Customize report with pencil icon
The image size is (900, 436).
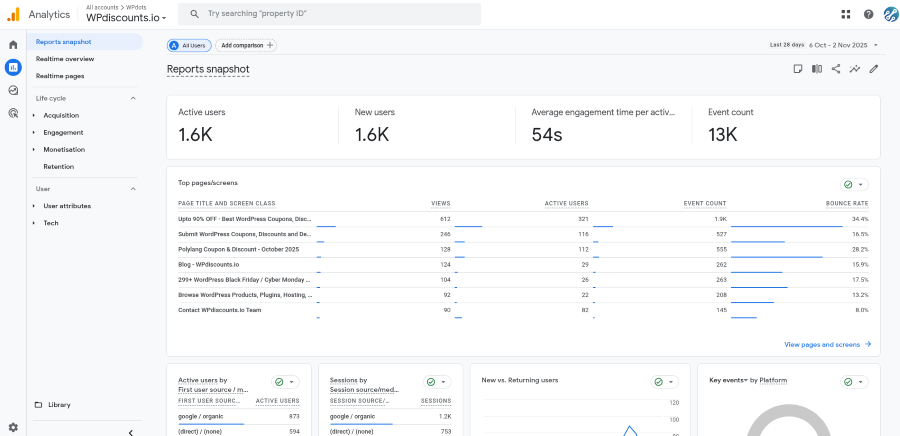point(874,69)
